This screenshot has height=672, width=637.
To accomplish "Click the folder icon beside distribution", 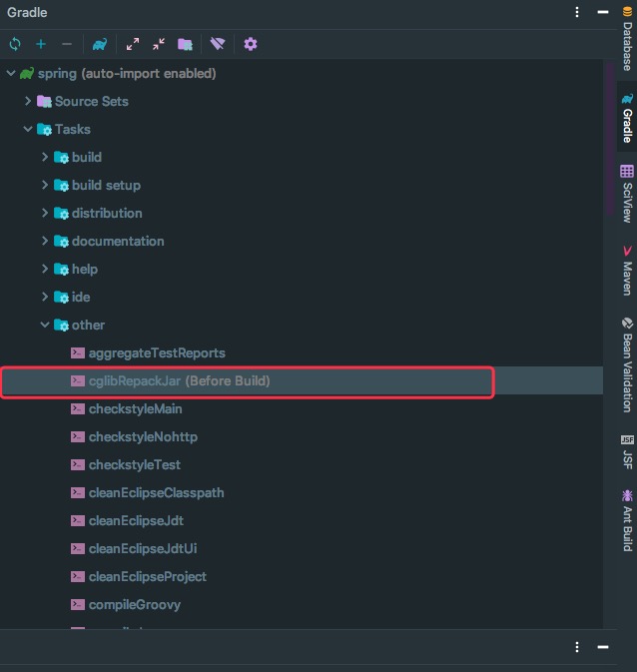I will pyautogui.click(x=61, y=213).
